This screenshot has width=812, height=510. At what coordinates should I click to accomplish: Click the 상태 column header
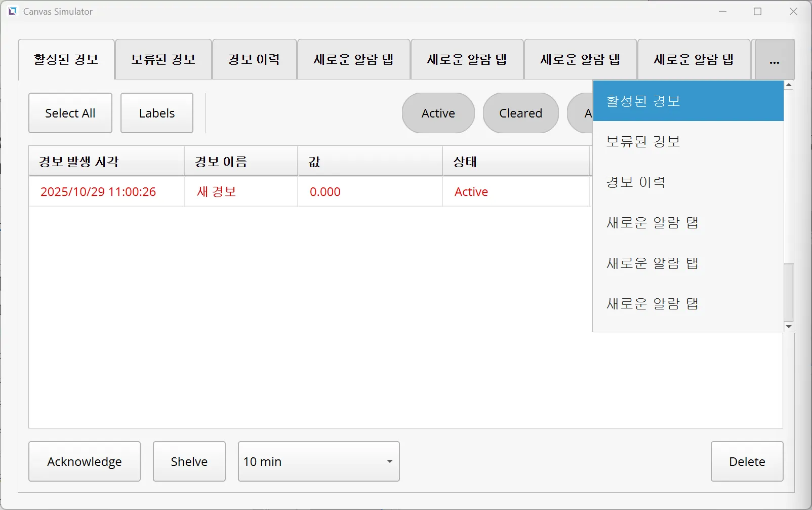pos(515,162)
